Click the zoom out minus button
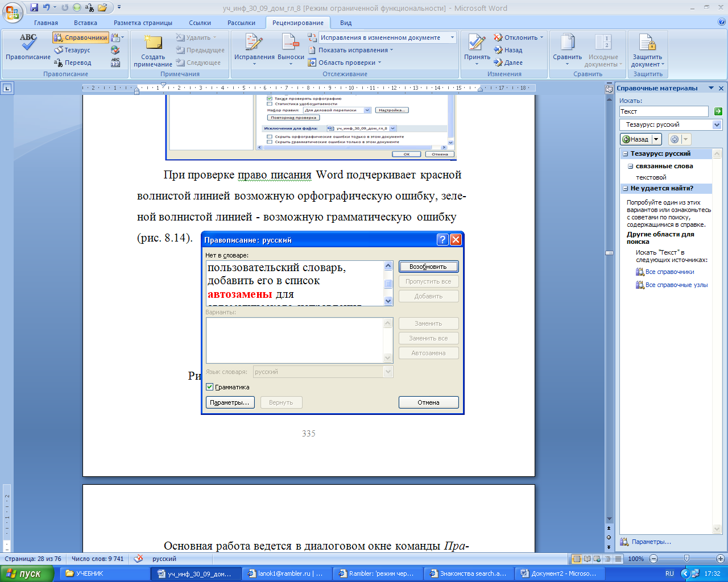This screenshot has height=582, width=728. [653, 559]
